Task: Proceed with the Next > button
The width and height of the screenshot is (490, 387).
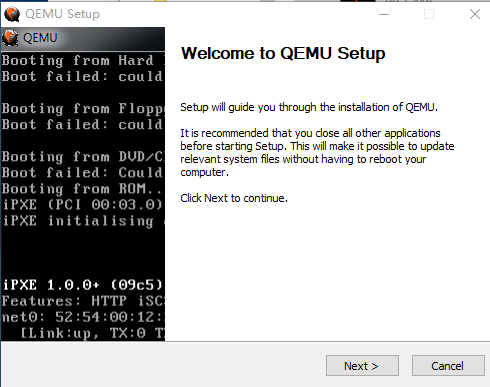Action: click(x=362, y=366)
